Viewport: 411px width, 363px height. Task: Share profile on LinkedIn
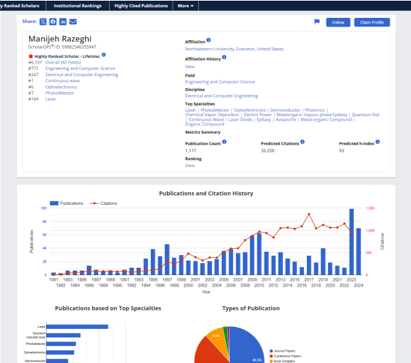pos(63,22)
